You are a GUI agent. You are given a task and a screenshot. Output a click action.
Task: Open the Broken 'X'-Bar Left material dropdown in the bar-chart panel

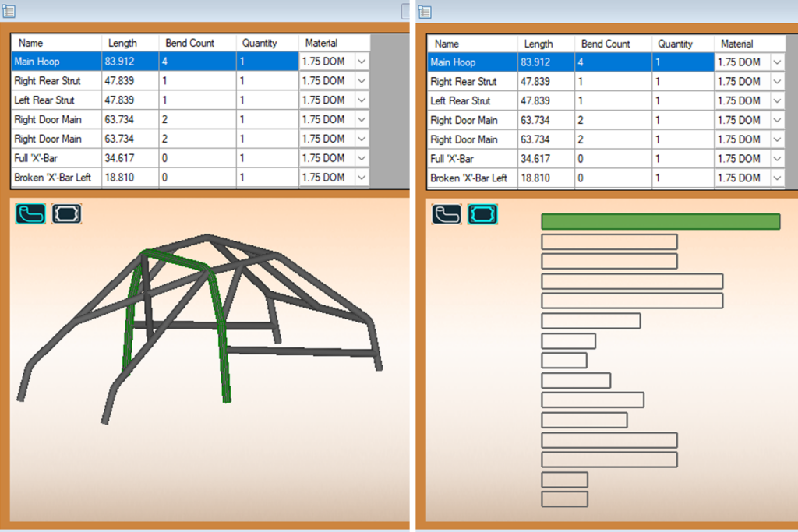pyautogui.click(x=777, y=178)
